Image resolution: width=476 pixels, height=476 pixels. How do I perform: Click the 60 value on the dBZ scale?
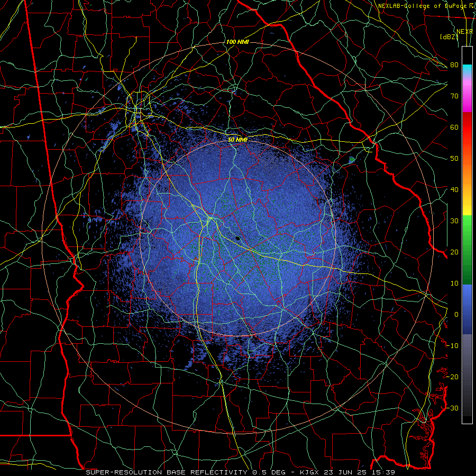click(x=454, y=127)
